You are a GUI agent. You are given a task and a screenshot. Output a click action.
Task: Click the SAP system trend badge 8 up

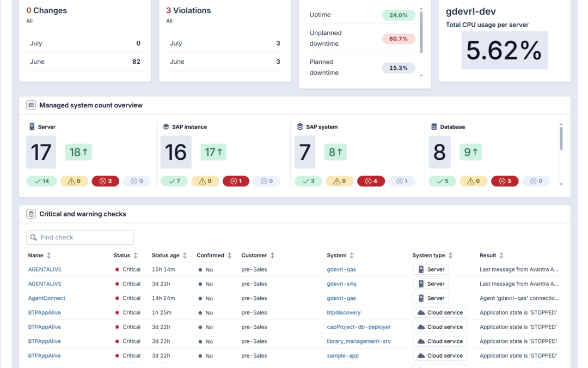[x=335, y=152]
